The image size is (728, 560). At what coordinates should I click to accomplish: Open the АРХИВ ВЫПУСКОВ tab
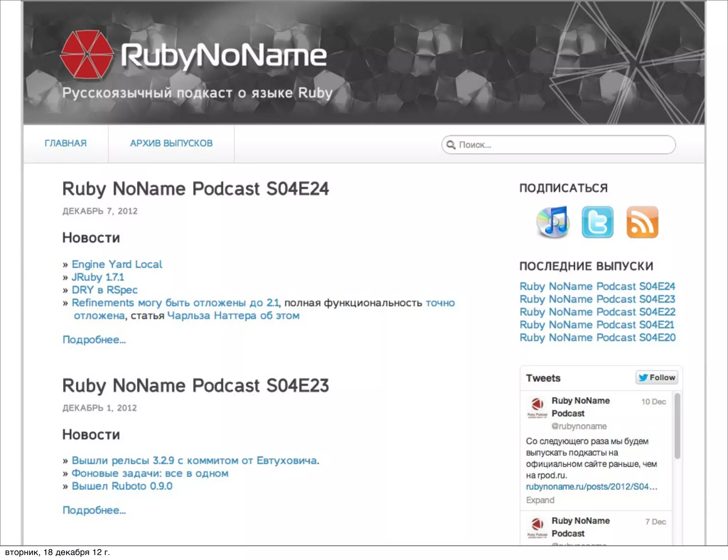pyautogui.click(x=171, y=143)
